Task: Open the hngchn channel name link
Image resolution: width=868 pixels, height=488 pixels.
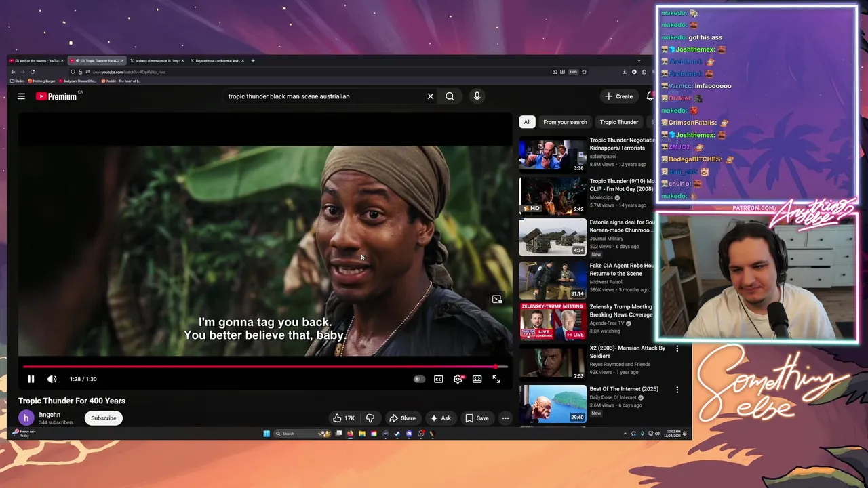Action: [x=50, y=415]
